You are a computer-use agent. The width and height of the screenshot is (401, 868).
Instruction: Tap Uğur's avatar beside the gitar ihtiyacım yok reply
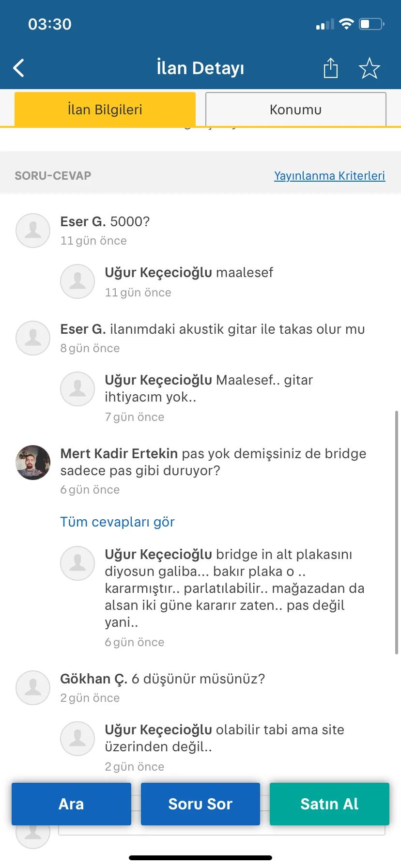(77, 389)
